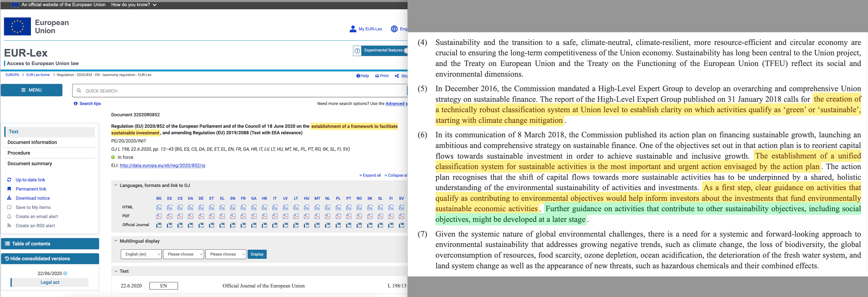Open the English HTML document icon
The image size is (868, 297).
click(232, 207)
